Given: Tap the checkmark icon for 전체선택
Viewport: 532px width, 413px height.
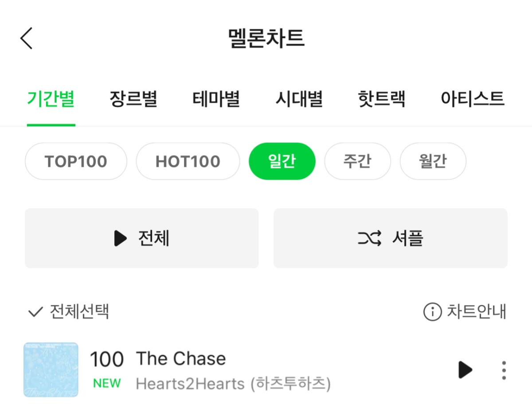Looking at the screenshot, I should 35,312.
